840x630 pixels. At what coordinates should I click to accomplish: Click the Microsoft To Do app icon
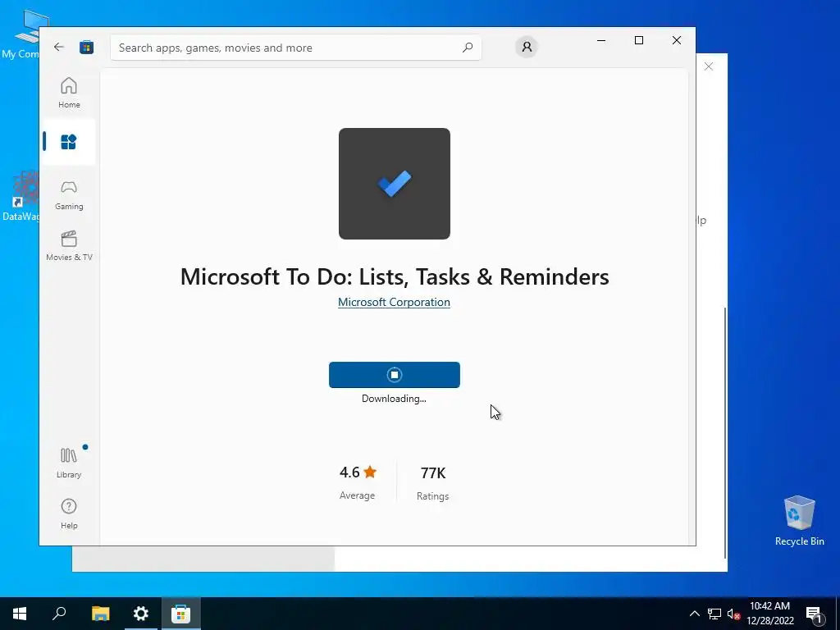click(395, 184)
